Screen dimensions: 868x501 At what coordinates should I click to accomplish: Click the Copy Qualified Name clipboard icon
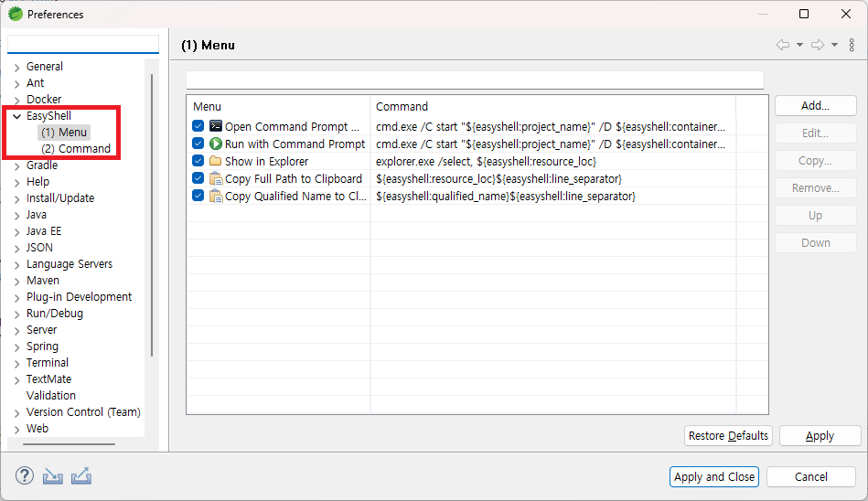click(x=216, y=196)
